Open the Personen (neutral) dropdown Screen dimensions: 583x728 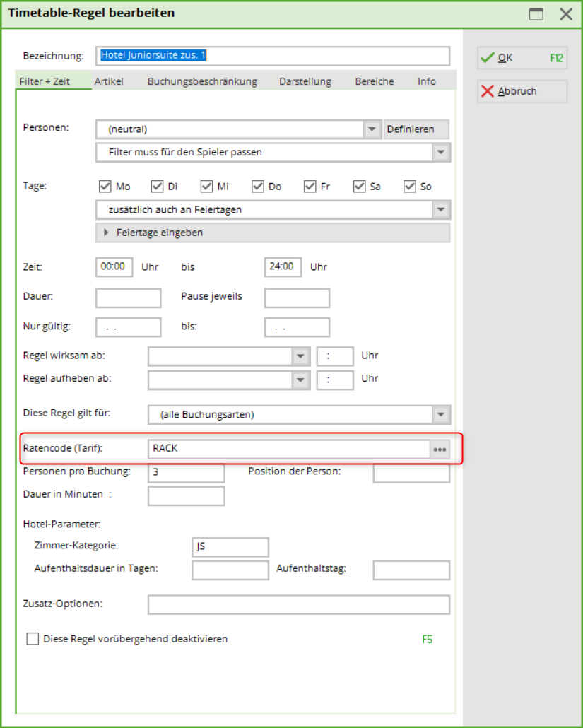[372, 129]
